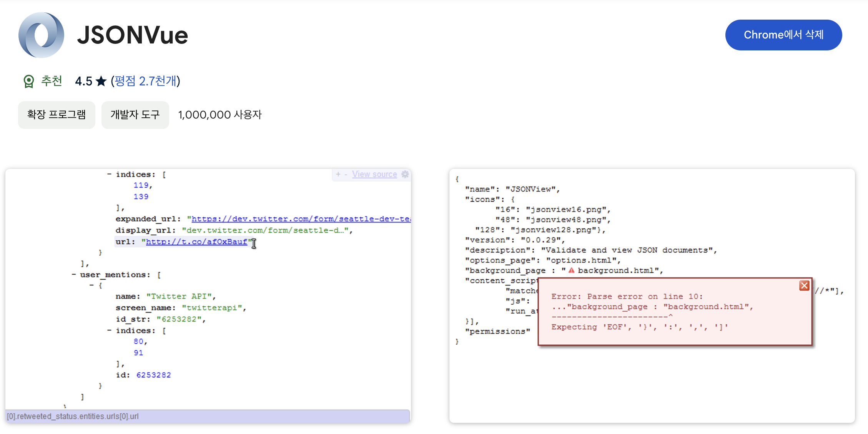Click the screen_name "twitterapi" value
This screenshot has width=868, height=434.
[x=212, y=308]
